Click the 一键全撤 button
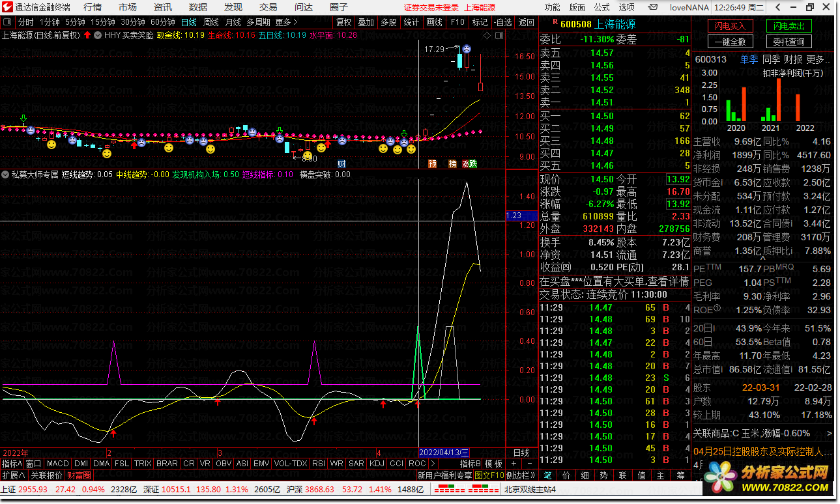Screen dimensions: 840x504 (x=730, y=42)
